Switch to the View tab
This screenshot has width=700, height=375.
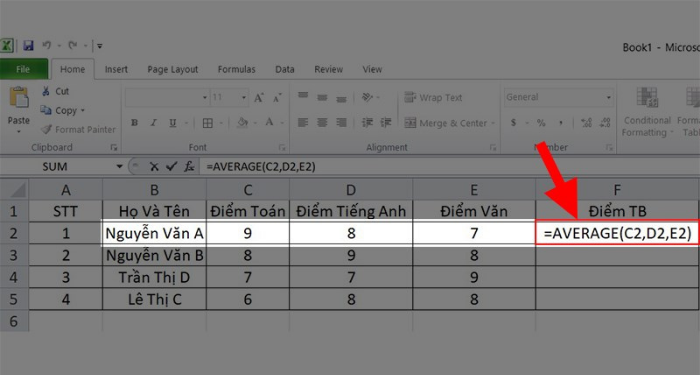(x=372, y=69)
